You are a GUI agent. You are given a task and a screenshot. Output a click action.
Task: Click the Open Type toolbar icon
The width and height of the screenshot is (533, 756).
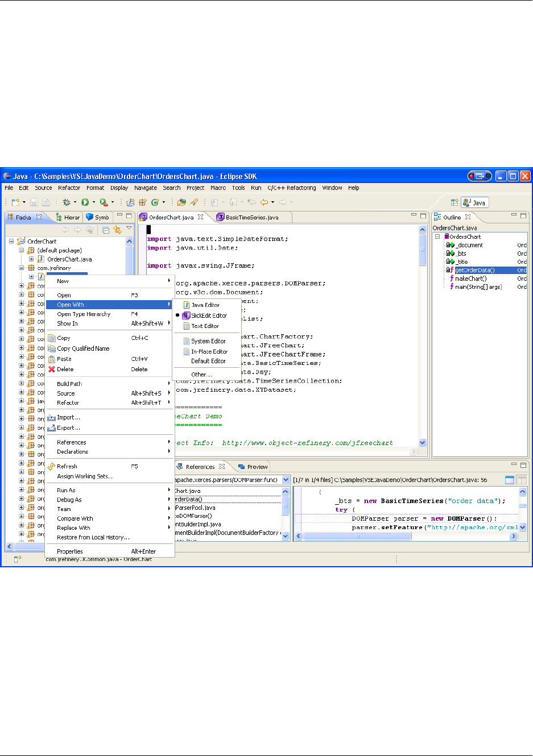point(182,202)
